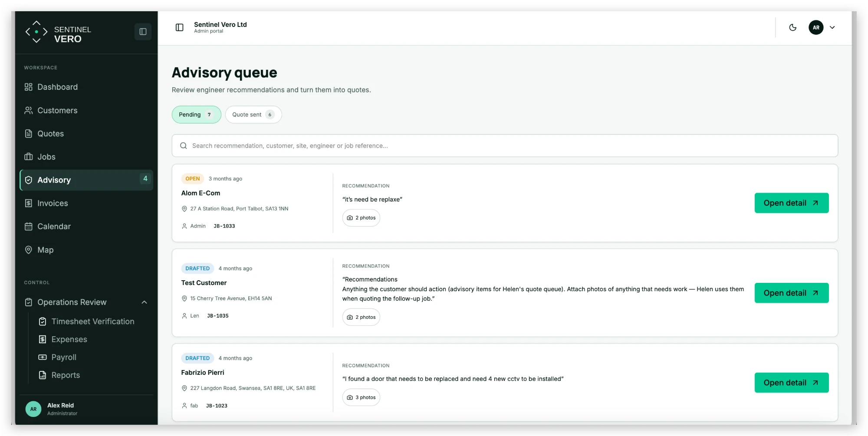Click the 27 A Station Road address

239,209
